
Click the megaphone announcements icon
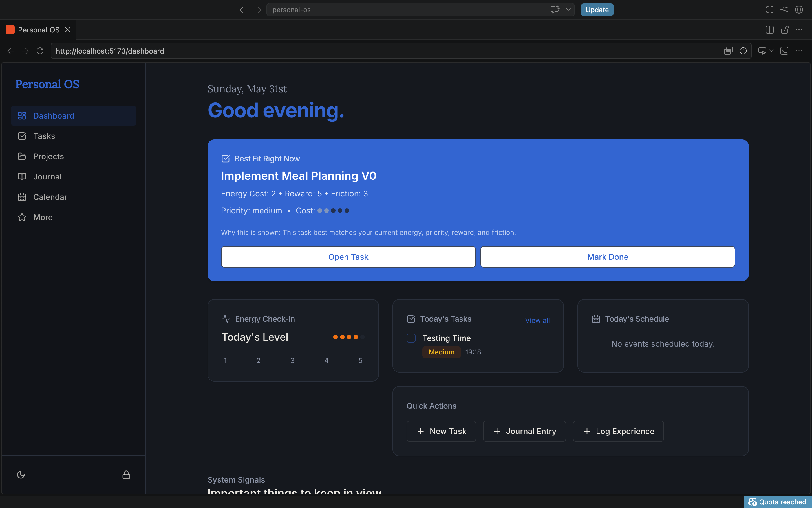[x=784, y=9]
